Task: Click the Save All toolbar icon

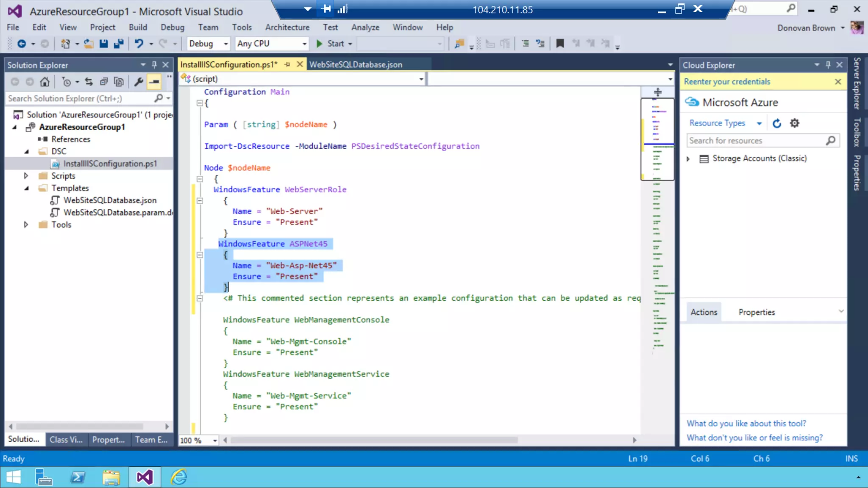Action: pyautogui.click(x=119, y=44)
